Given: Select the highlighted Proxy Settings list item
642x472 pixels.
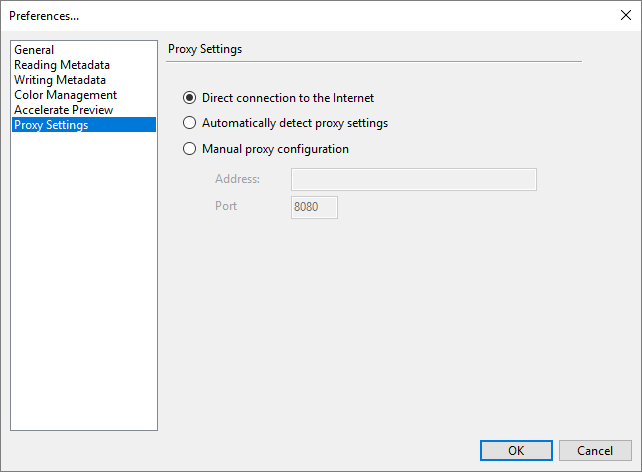Looking at the screenshot, I should 51,125.
